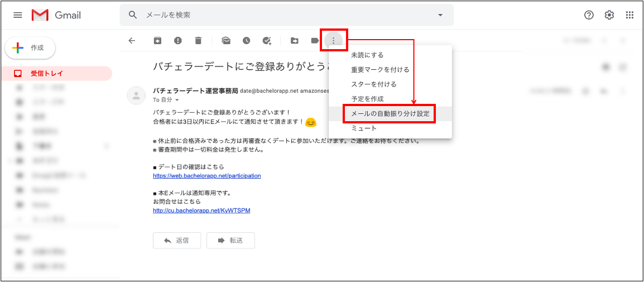Open the Move to folder icon
This screenshot has height=282, width=644.
[x=294, y=40]
